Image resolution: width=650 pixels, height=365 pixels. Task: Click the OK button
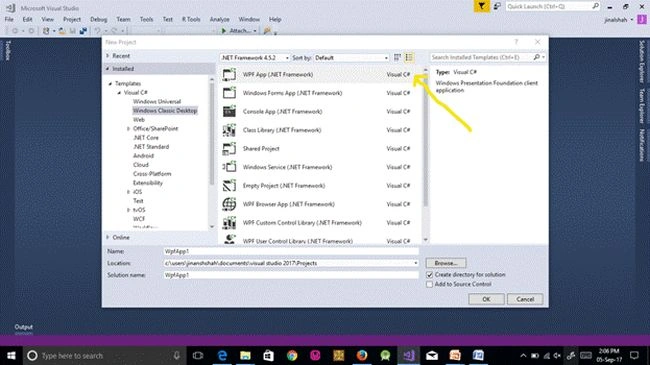click(x=486, y=299)
